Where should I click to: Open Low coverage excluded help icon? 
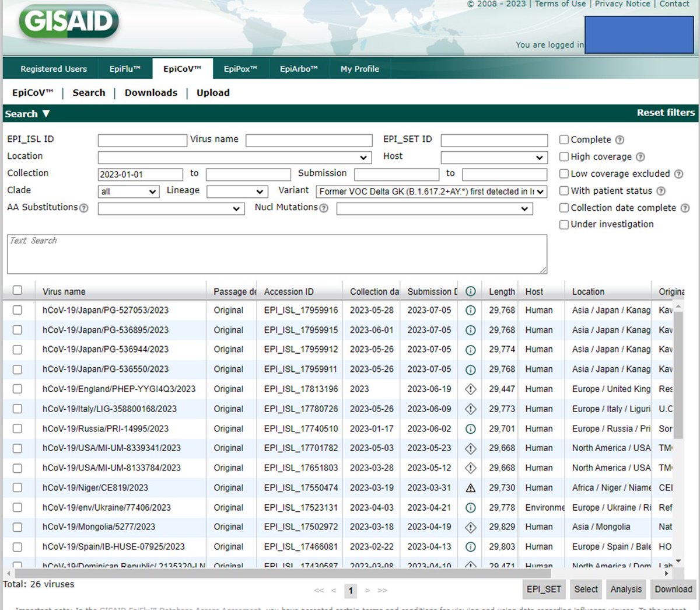point(679,174)
